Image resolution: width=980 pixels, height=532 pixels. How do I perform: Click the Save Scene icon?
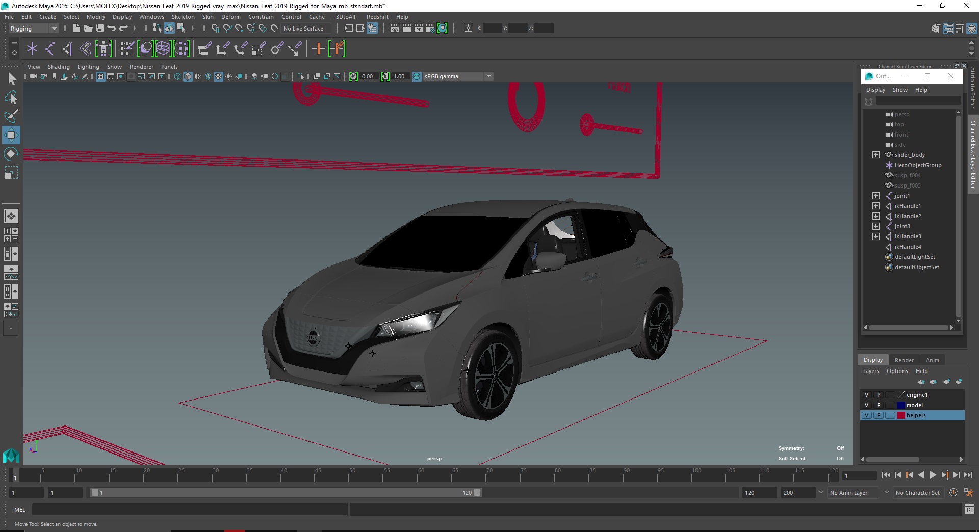[99, 29]
